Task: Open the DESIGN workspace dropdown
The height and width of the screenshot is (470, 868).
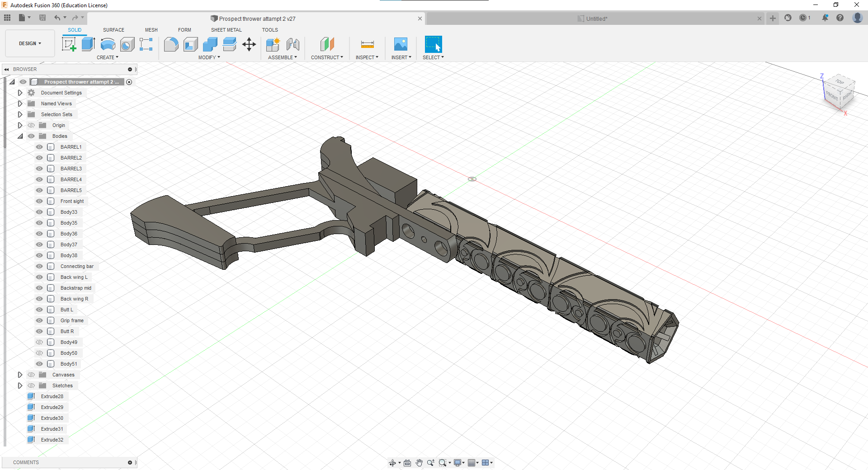Action: 30,43
